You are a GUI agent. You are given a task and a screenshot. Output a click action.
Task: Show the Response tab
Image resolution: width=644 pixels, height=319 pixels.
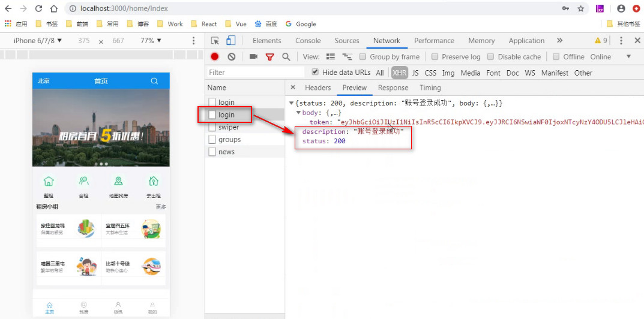[x=393, y=88]
